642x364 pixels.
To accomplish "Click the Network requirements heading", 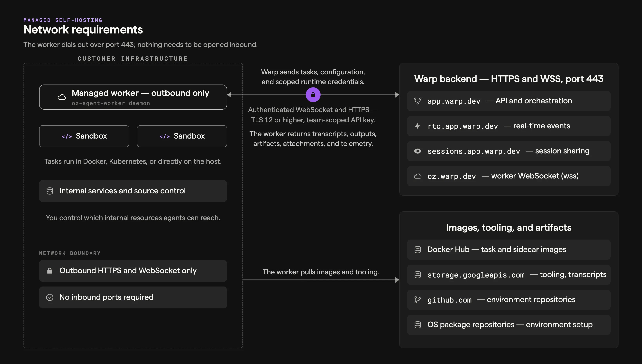I will coord(83,30).
